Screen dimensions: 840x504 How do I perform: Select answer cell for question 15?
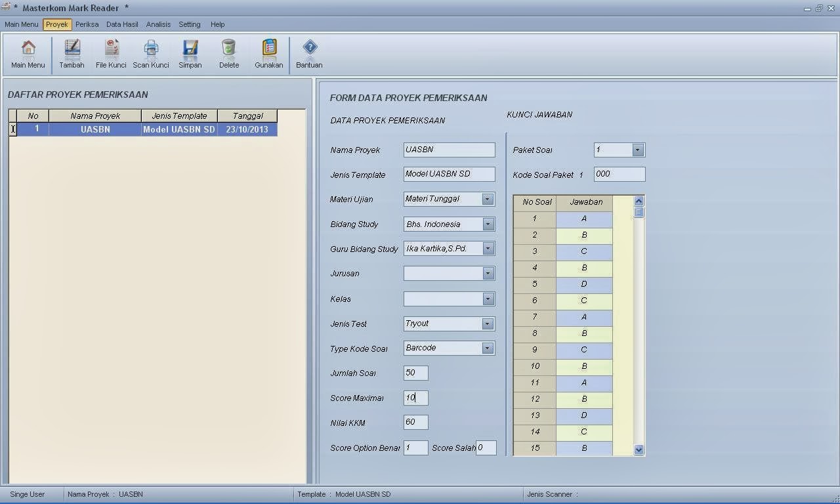click(x=584, y=448)
